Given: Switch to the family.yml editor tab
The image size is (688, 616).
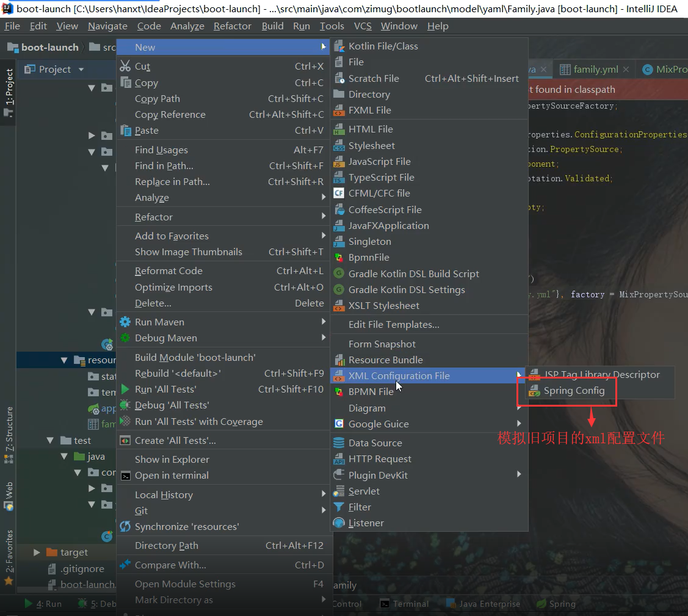Looking at the screenshot, I should coord(595,70).
